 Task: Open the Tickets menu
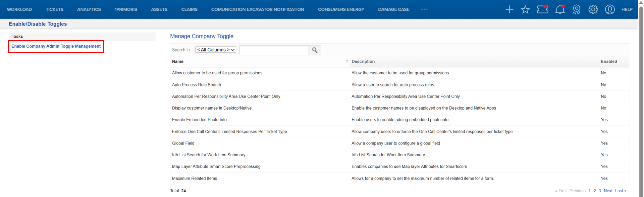tap(54, 9)
